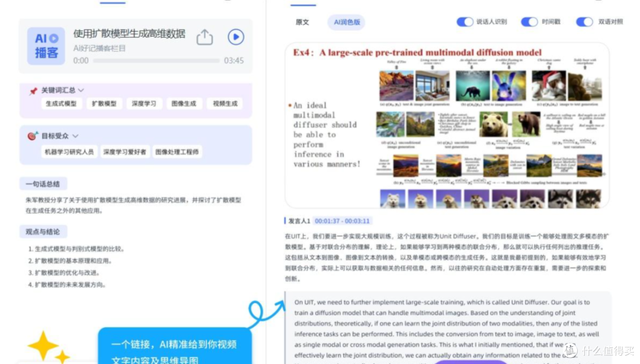Collapse the 目标受众 section chevron

75,136
